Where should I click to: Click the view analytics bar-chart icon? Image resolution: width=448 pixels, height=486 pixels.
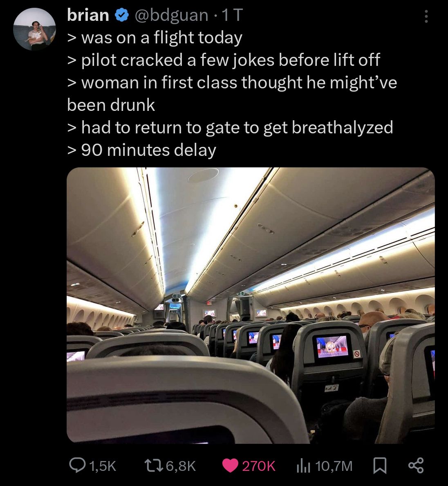coord(303,466)
